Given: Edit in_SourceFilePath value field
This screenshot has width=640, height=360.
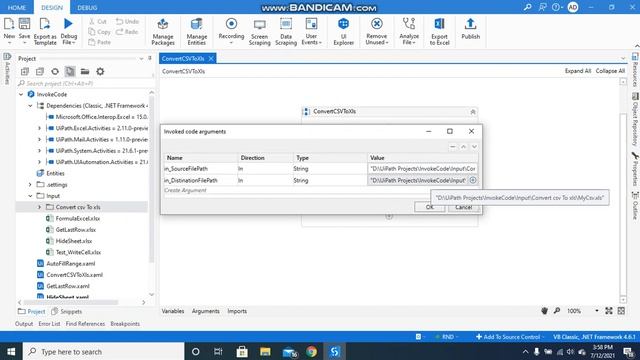Looking at the screenshot, I should pyautogui.click(x=422, y=169).
